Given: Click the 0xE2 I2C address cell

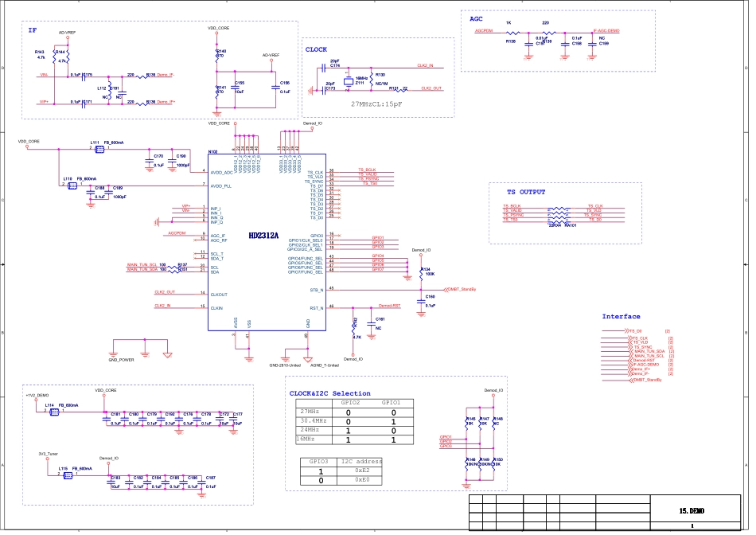Looking at the screenshot, I should (362, 471).
